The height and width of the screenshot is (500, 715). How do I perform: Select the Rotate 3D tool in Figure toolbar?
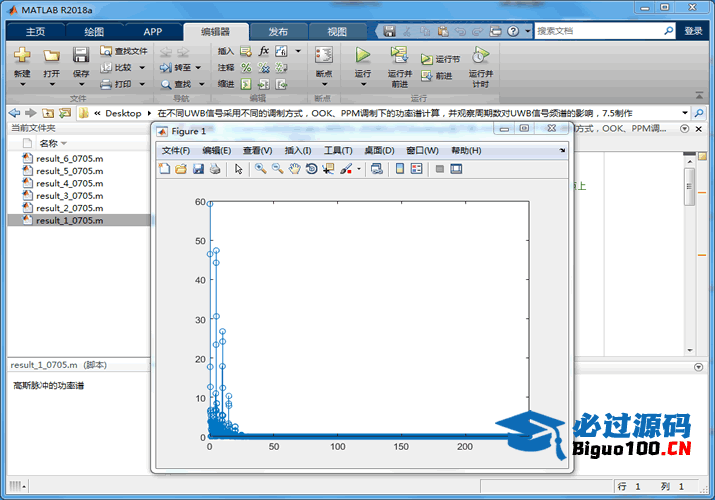click(311, 169)
